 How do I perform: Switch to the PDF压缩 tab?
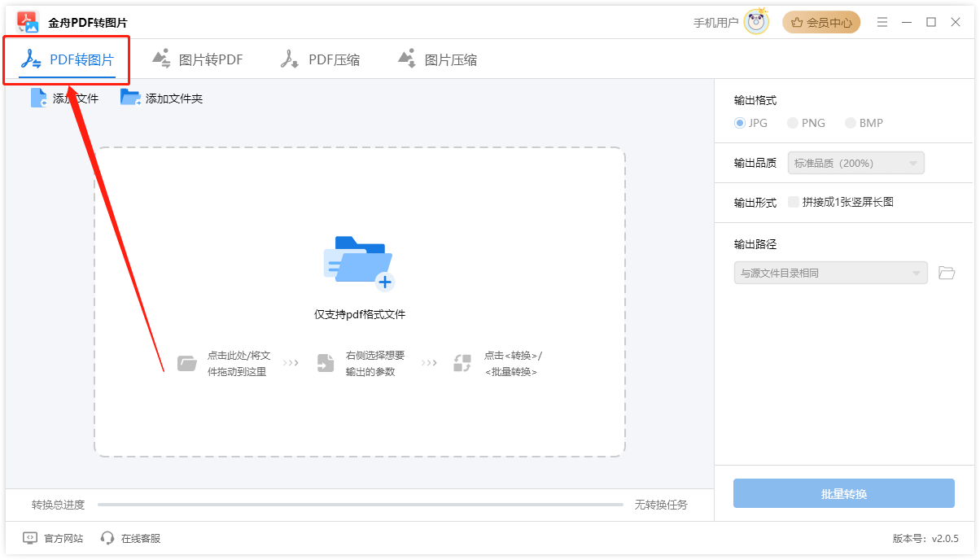[x=322, y=59]
